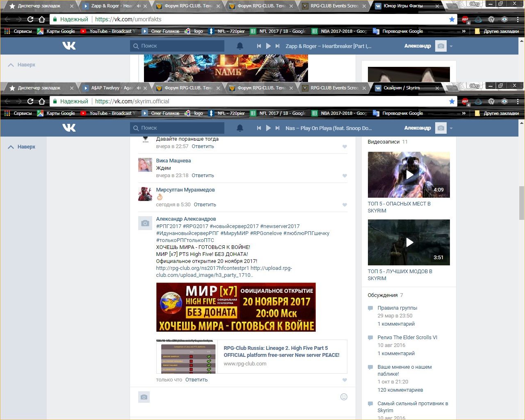Like Мирсултан Мурахмедов's comment
This screenshot has width=525, height=420.
pos(345,205)
